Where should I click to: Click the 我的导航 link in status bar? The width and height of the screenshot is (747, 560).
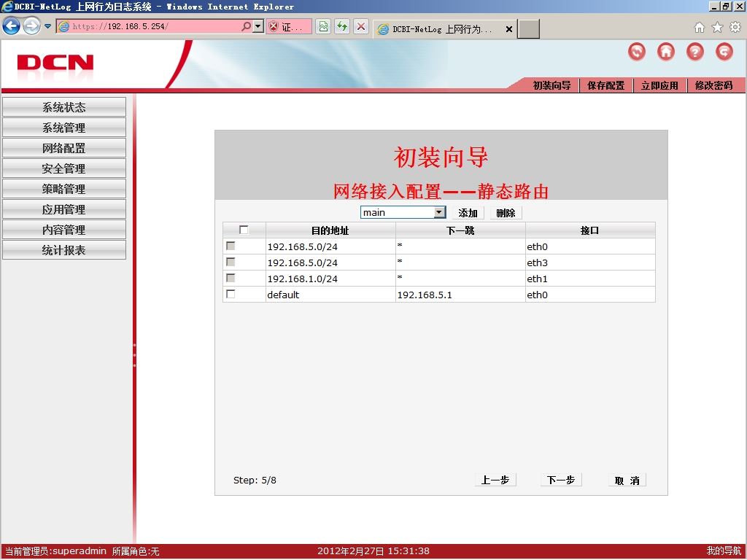point(724,551)
